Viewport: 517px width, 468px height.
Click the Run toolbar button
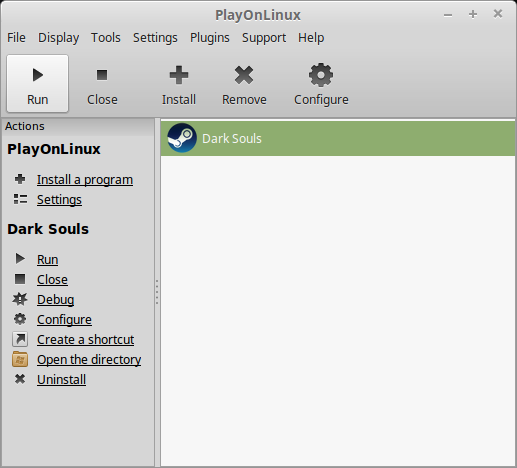pyautogui.click(x=37, y=83)
